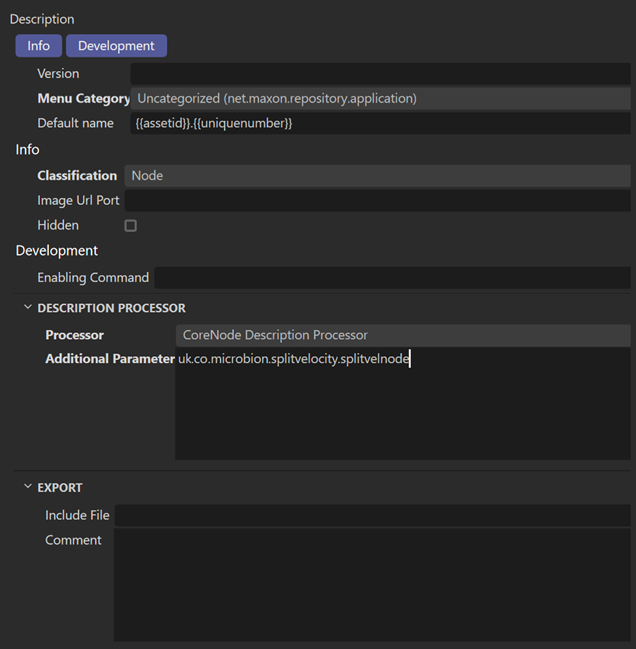
Task: Click the Include File input field
Action: [372, 516]
